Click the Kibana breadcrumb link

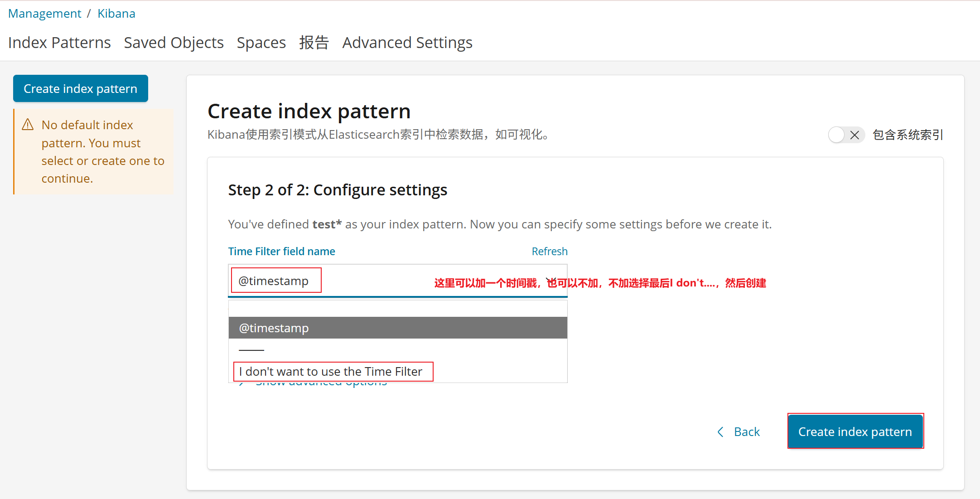pyautogui.click(x=116, y=14)
